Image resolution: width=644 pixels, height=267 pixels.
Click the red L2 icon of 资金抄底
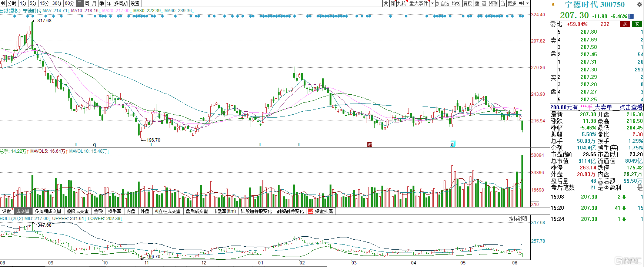[311, 211]
